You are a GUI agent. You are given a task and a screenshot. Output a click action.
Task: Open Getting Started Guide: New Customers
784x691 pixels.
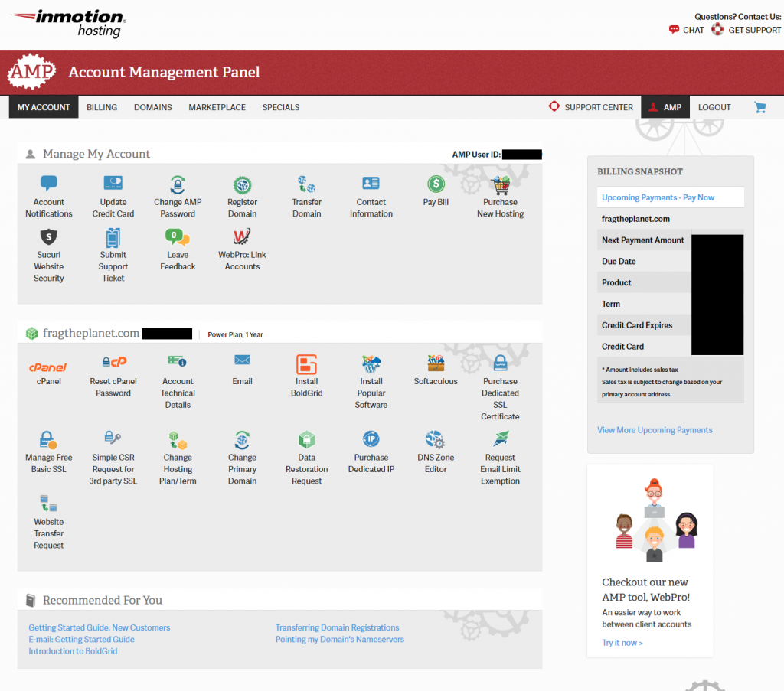[x=99, y=627]
